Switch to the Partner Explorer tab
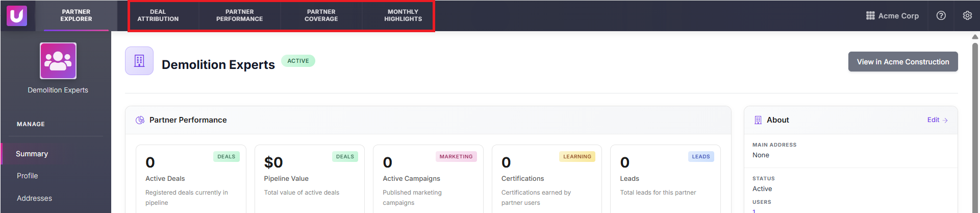980x213 pixels. coord(76,15)
